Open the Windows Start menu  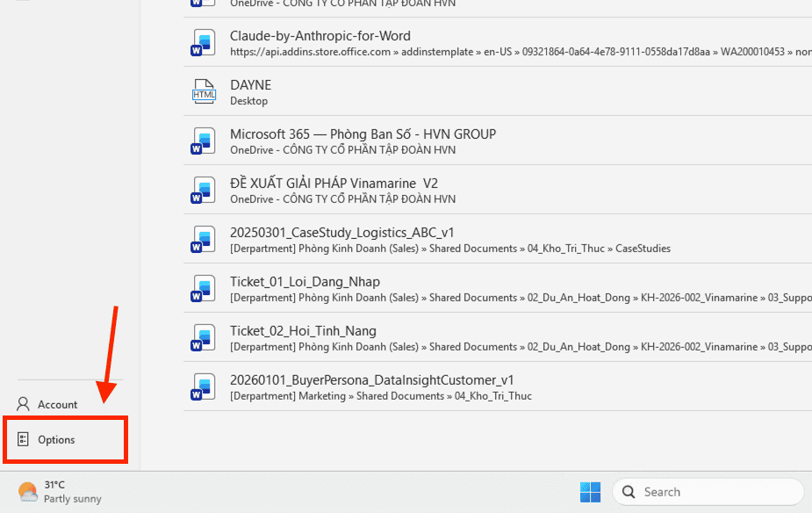(x=591, y=492)
